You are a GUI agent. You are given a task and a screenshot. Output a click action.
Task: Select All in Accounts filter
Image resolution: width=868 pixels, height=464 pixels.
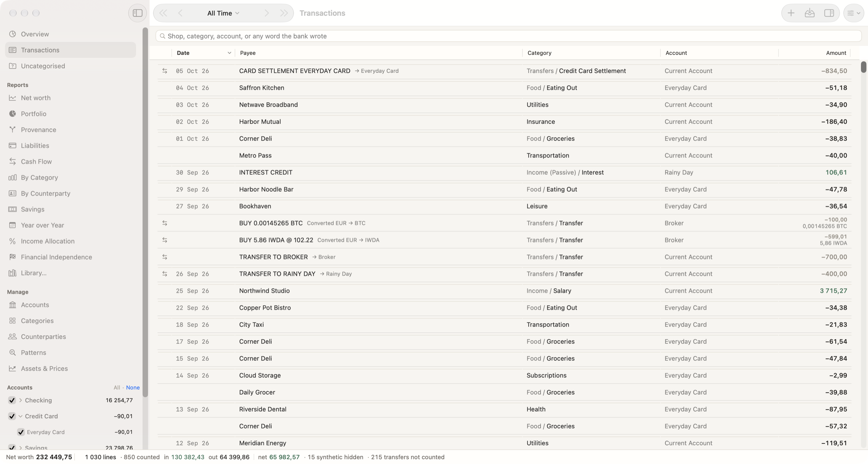117,388
